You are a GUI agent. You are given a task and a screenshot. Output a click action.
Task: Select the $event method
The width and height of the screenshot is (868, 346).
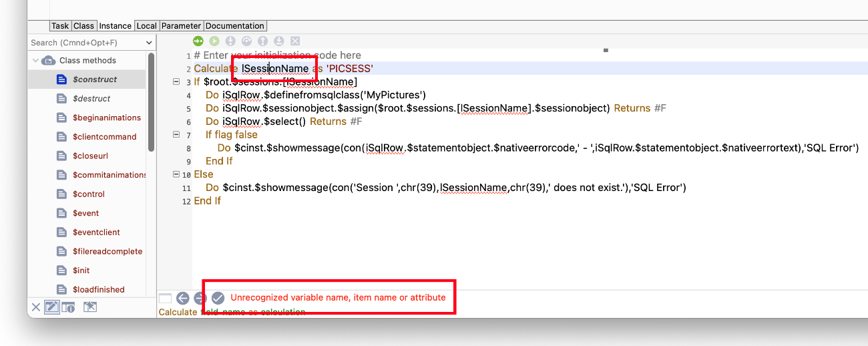85,213
